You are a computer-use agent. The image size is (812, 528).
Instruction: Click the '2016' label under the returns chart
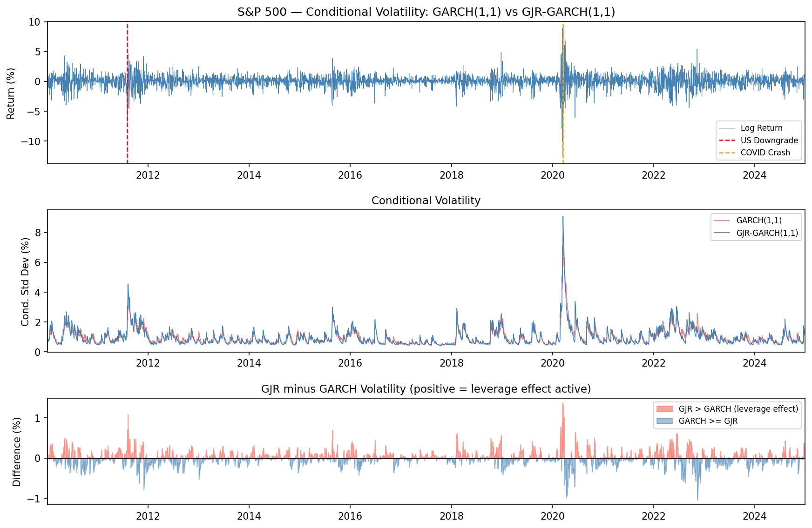350,175
